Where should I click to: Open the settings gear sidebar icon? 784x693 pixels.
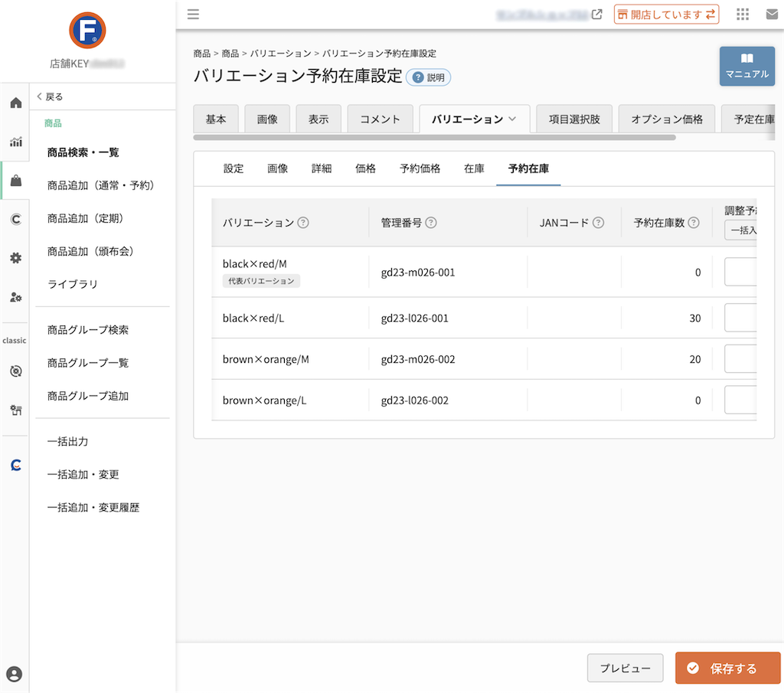(16, 258)
